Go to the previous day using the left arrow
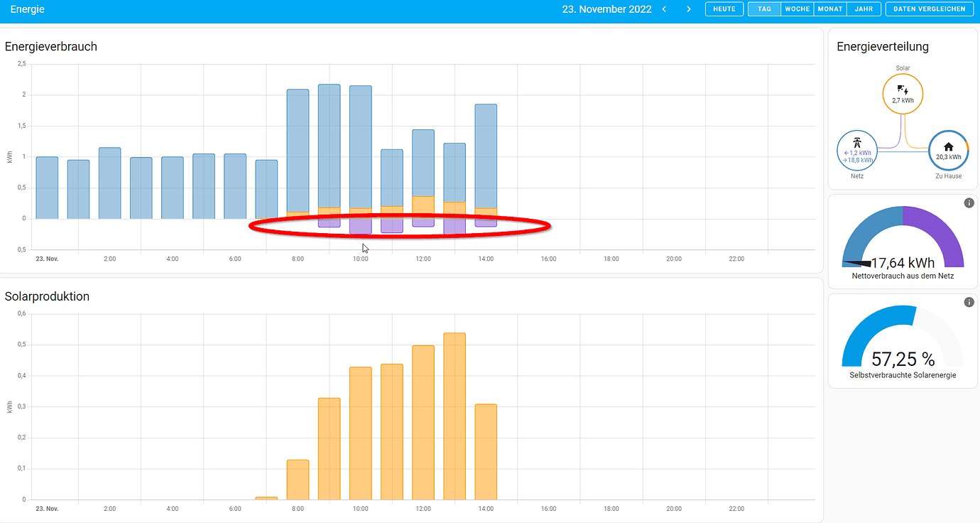 664,9
